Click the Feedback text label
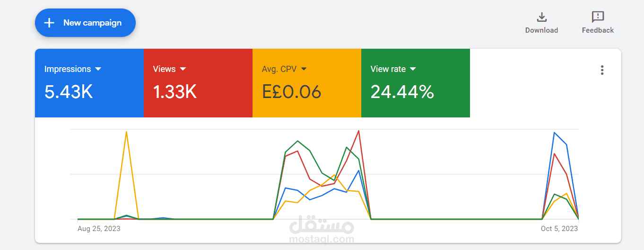 [x=598, y=30]
